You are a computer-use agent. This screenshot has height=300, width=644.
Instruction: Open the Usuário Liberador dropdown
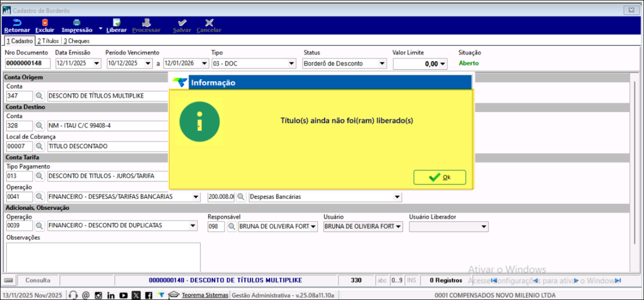tap(483, 226)
